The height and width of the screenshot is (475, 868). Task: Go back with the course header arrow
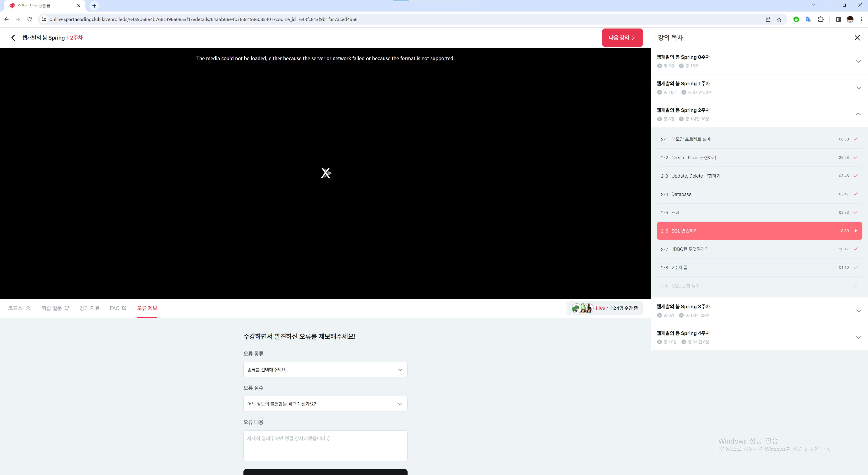(x=13, y=38)
